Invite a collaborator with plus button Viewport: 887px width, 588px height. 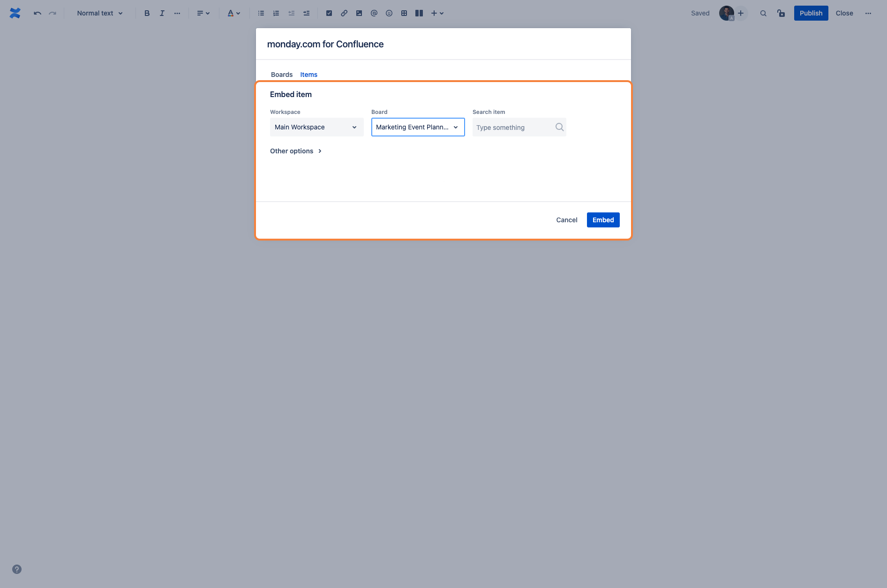(x=741, y=13)
